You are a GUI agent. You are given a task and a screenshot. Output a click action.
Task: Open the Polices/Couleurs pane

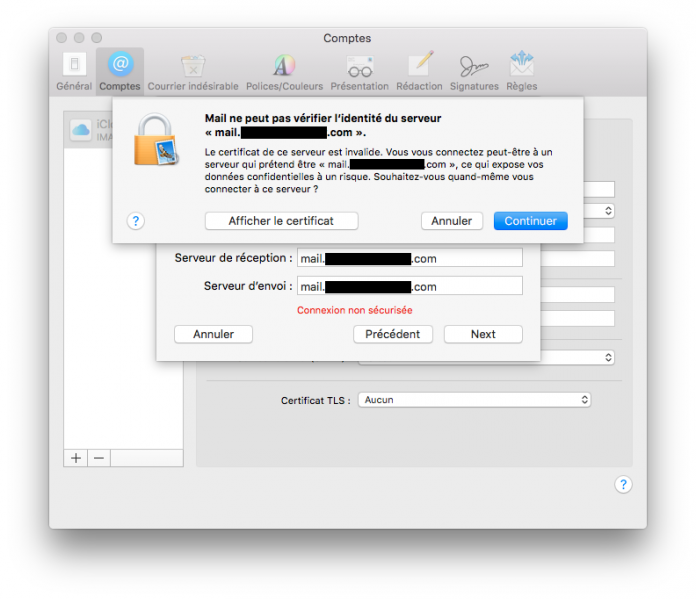285,71
